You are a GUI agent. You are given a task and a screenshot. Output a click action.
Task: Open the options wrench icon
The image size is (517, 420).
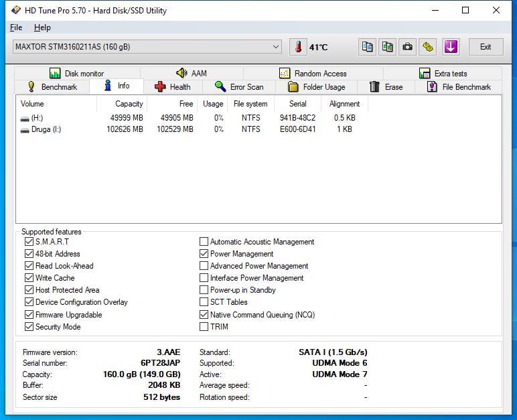[x=427, y=47]
